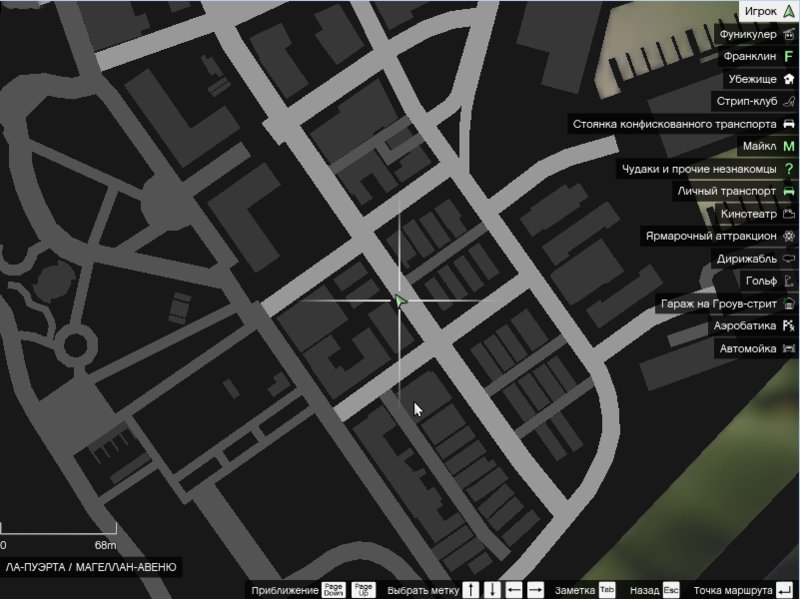Click Michael's green M icon

click(x=789, y=146)
